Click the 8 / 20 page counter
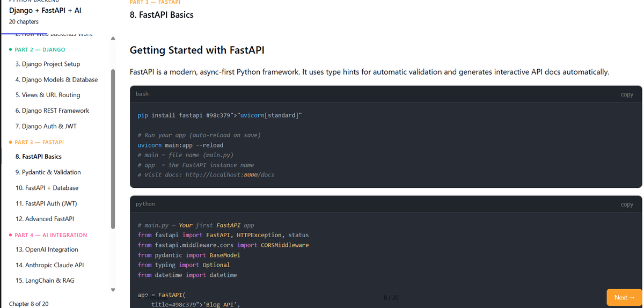 coord(391,297)
